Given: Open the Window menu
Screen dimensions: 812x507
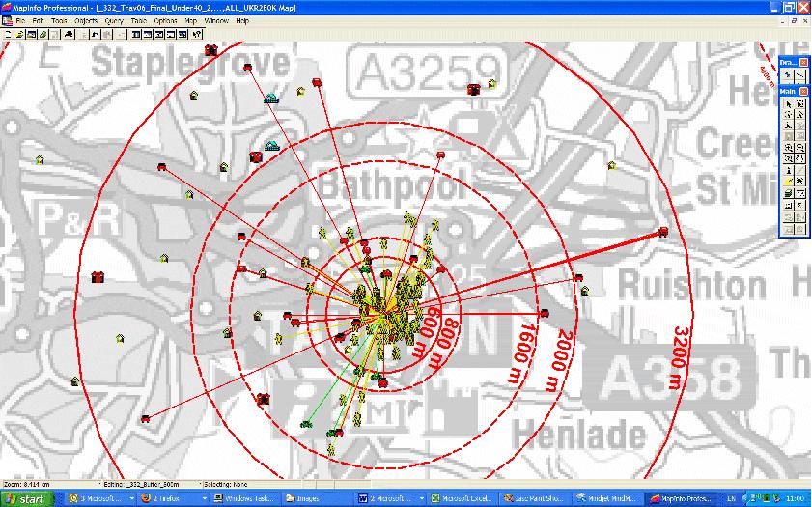Looking at the screenshot, I should (x=216, y=21).
